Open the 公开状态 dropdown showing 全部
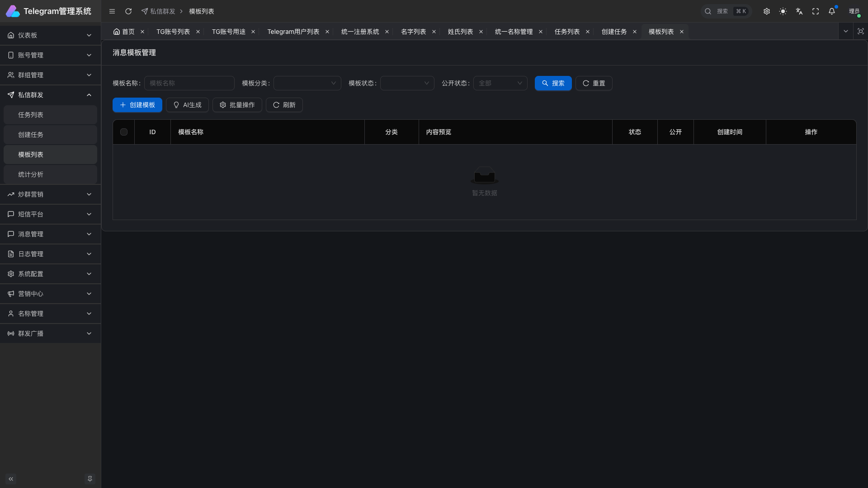Image resolution: width=868 pixels, height=488 pixels. tap(500, 83)
